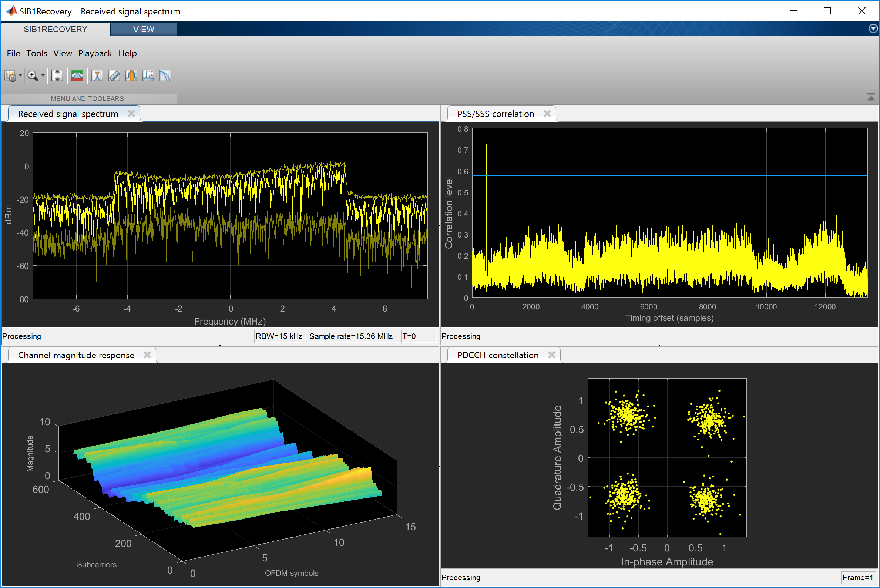This screenshot has height=588, width=880.
Task: Expand the zoom tool dropdown arrow
Action: point(43,76)
